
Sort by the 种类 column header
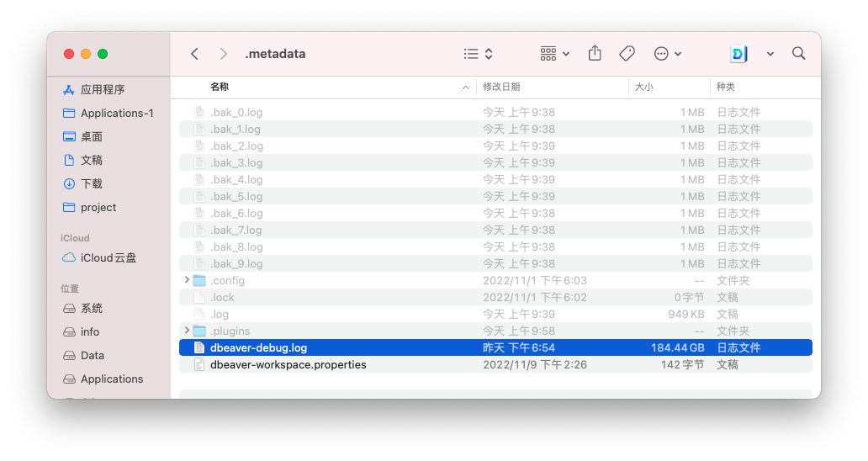coord(726,87)
